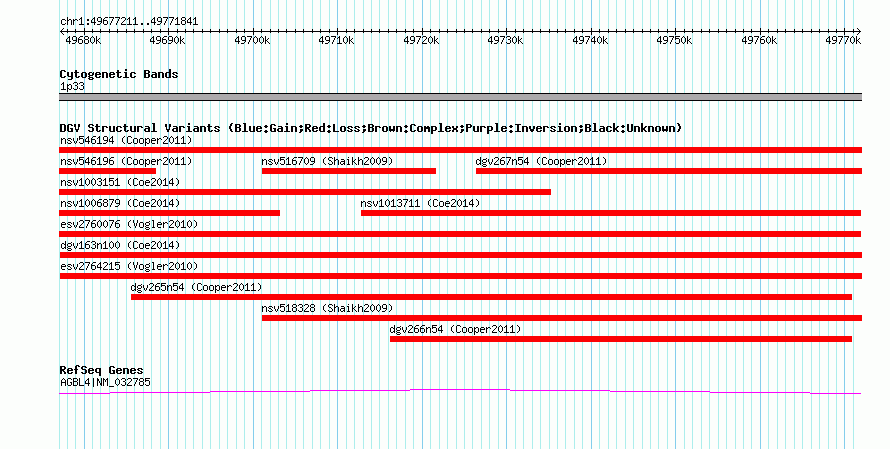
Task: Click the 49740k ruler tick label
Action: [590, 40]
